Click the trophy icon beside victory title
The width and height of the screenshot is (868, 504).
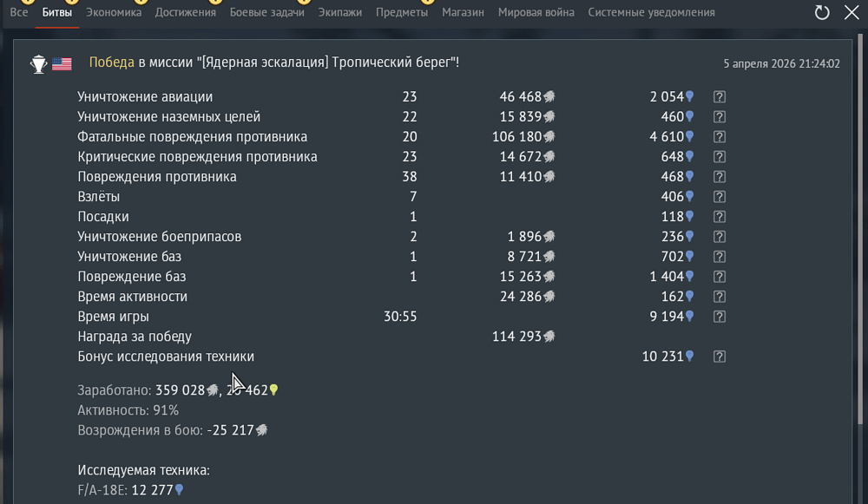coord(38,63)
